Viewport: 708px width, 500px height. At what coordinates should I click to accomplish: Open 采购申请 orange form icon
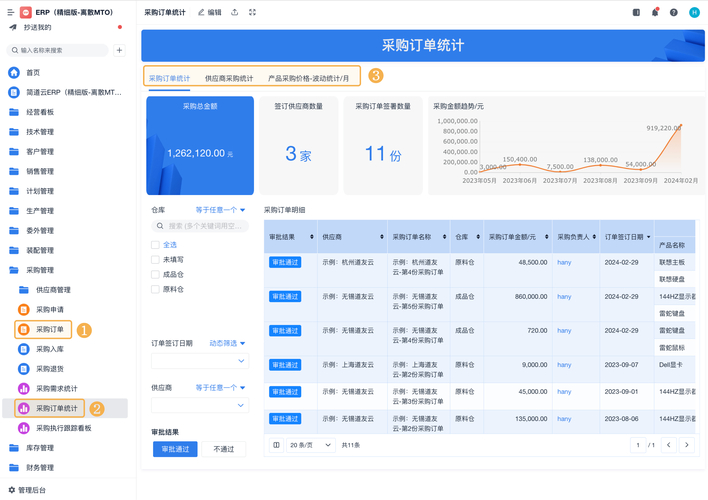23,309
